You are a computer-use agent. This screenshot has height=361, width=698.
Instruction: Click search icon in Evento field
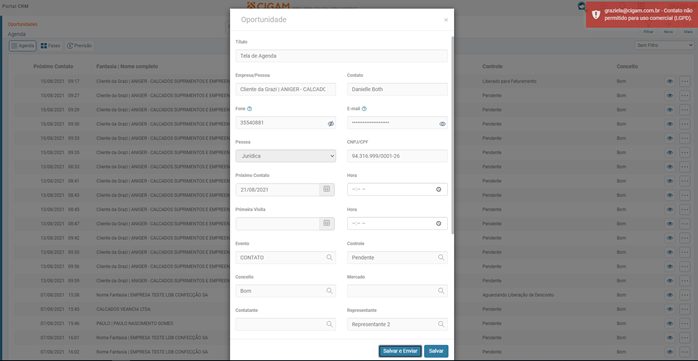pos(329,257)
